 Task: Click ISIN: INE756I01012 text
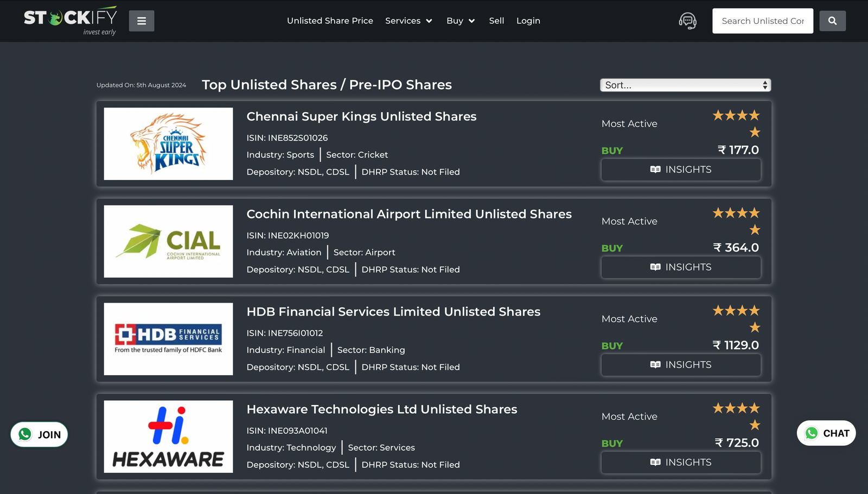[285, 333]
